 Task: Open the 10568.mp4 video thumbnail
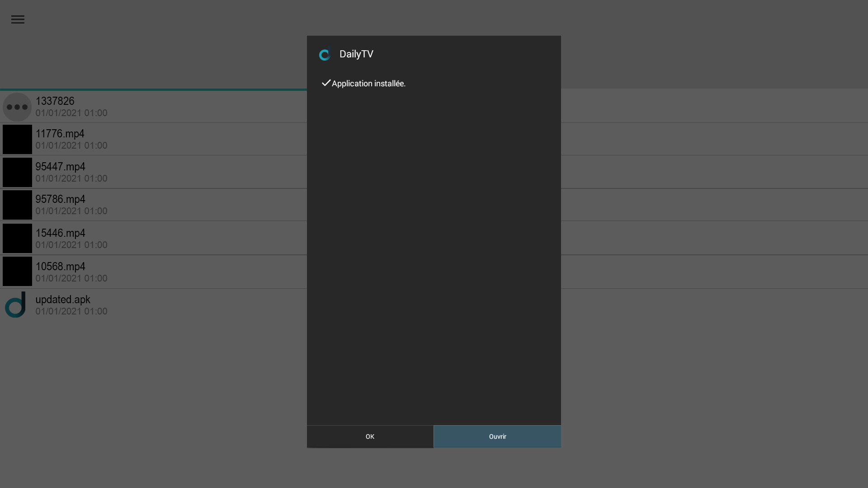(17, 272)
